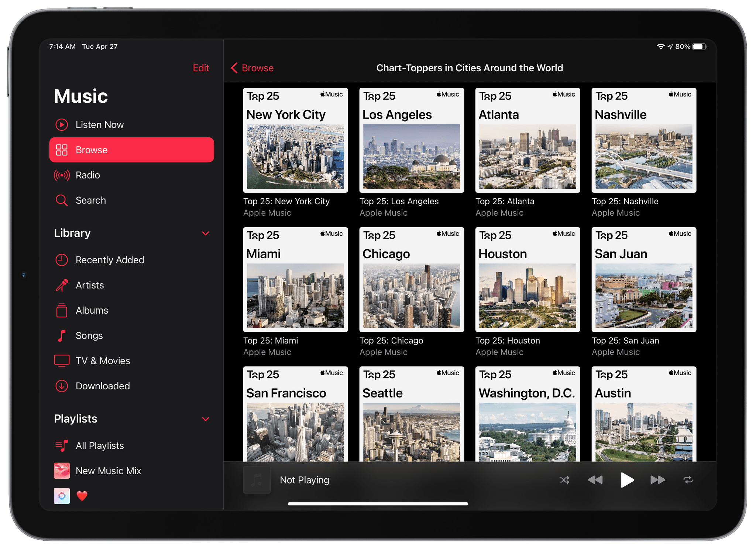
Task: Open Top 25: Nashville playlist cover
Action: [644, 140]
